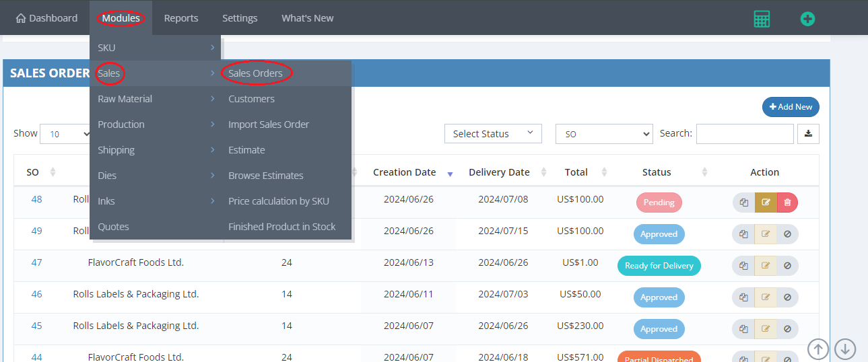Image resolution: width=868 pixels, height=362 pixels.
Task: Open the calculator icon in top bar
Action: [762, 19]
